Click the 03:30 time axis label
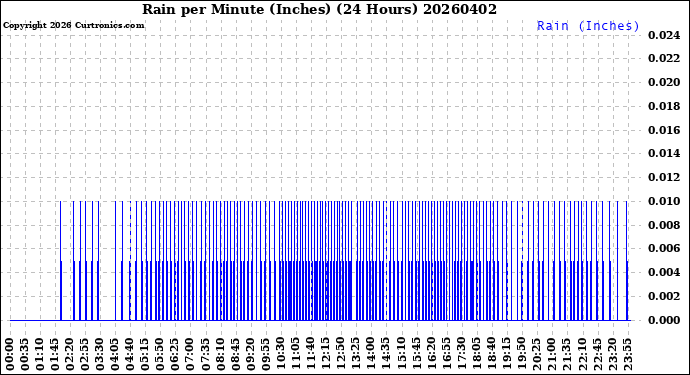This screenshot has height=375, width=690. [100, 354]
